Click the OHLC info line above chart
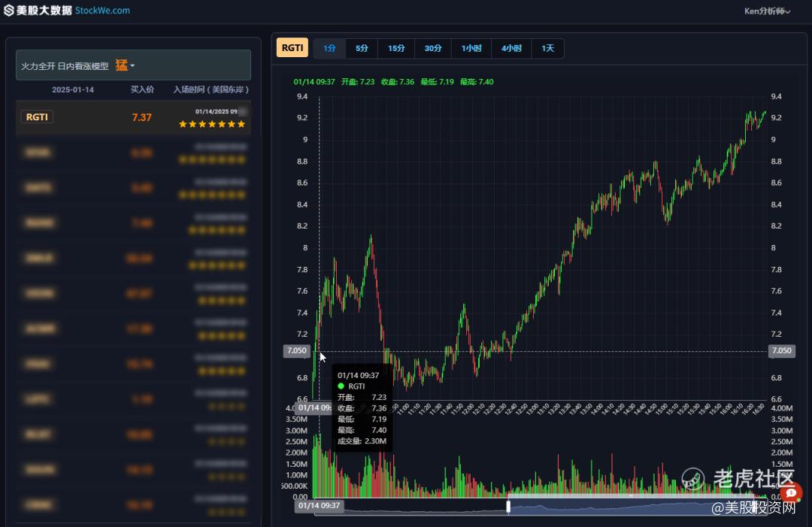The image size is (812, 527). coord(393,82)
